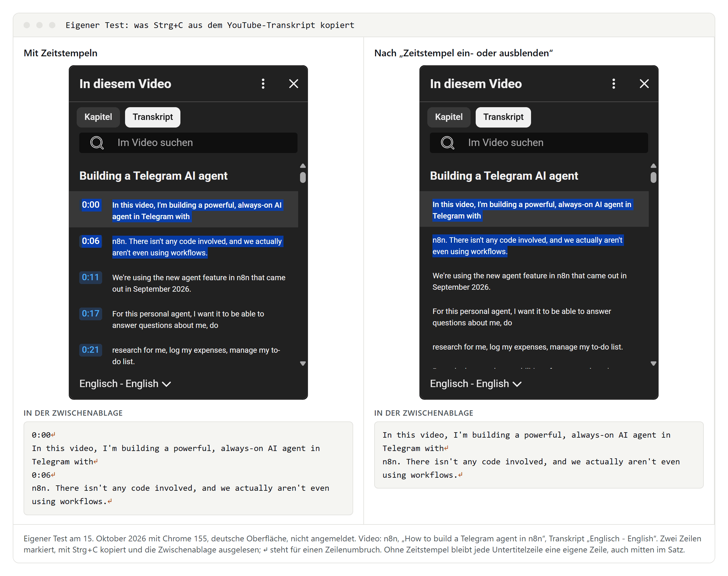Switch to the Kapitel tab in the left panel
728x576 pixels.
98,117
